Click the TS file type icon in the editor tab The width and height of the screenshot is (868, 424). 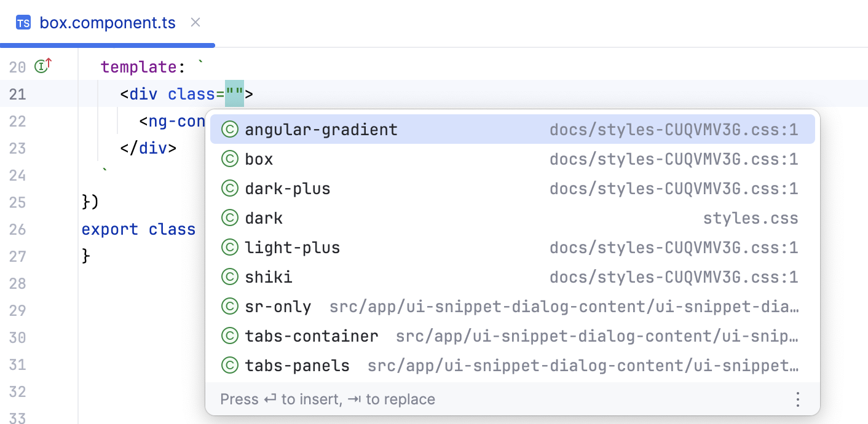tap(22, 22)
